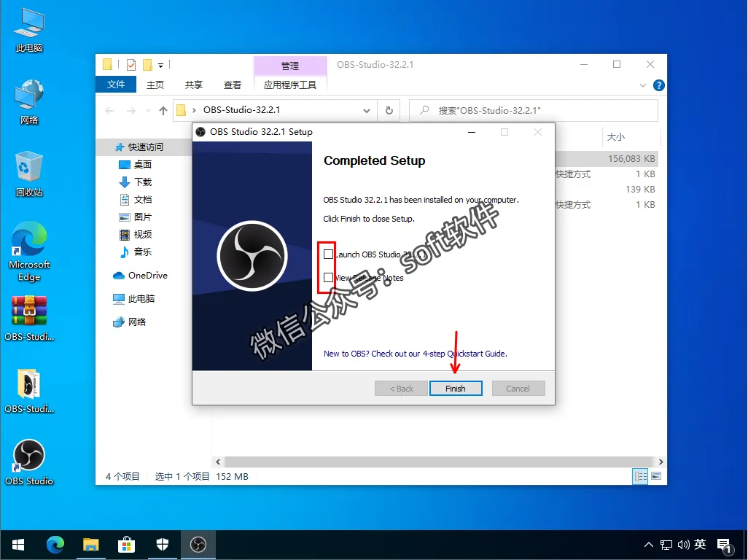Open 此电脑 desktop icon
The width and height of the screenshot is (748, 560).
tap(29, 31)
